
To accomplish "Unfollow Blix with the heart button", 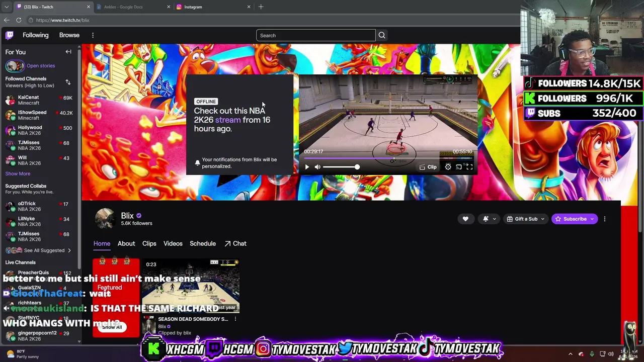I will coord(465,219).
